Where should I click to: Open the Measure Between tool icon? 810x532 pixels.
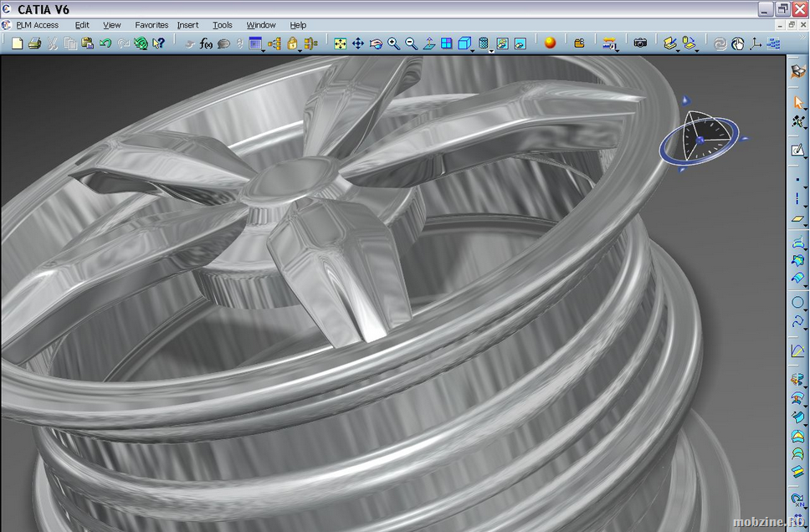pyautogui.click(x=609, y=43)
